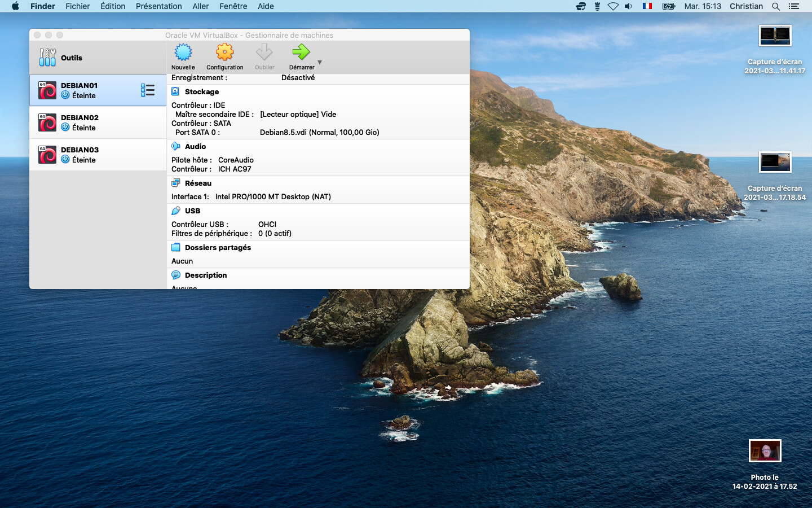Click the Description speech bubble icon
Image resolution: width=812 pixels, height=508 pixels.
(x=175, y=275)
